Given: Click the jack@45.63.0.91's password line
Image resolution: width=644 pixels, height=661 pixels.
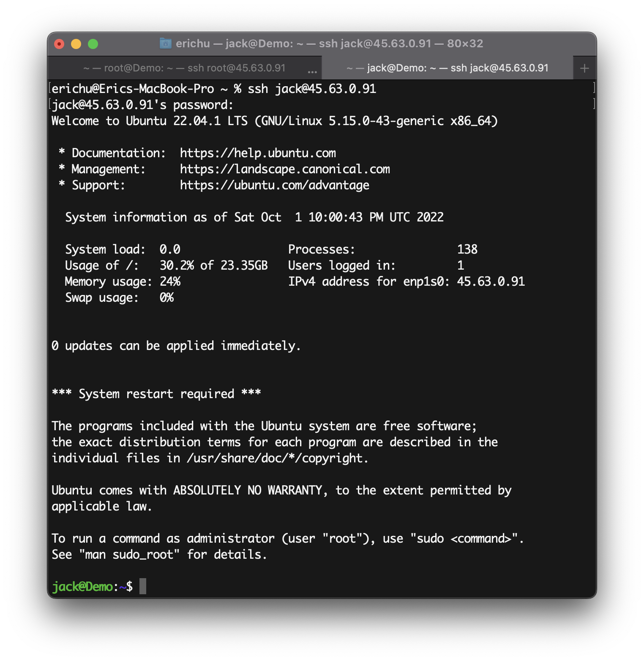Looking at the screenshot, I should click(142, 105).
